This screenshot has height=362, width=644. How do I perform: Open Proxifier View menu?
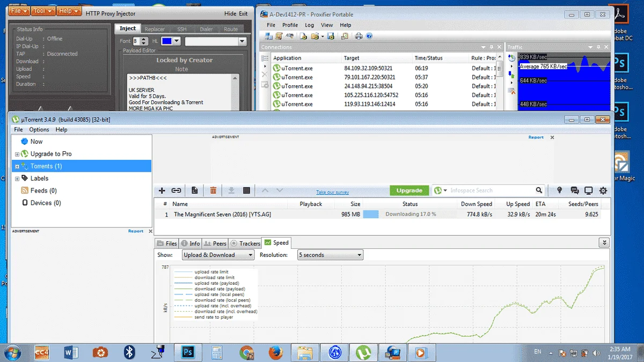point(327,25)
